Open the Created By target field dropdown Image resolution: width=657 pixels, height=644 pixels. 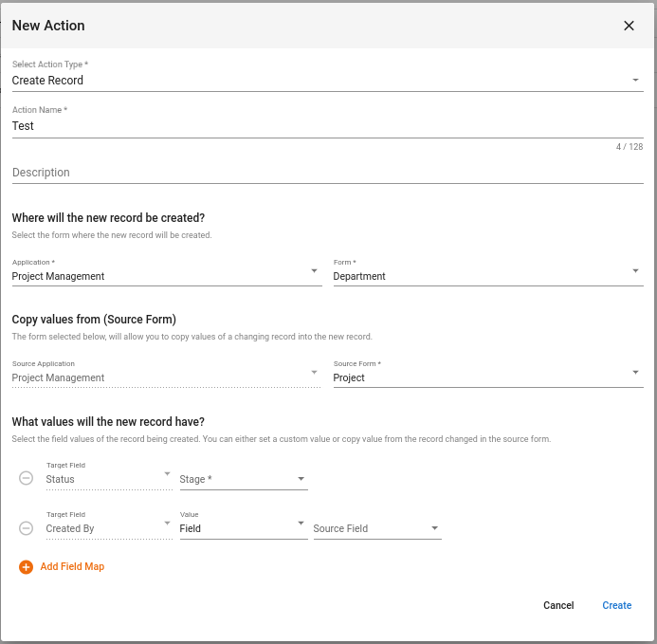(x=109, y=528)
